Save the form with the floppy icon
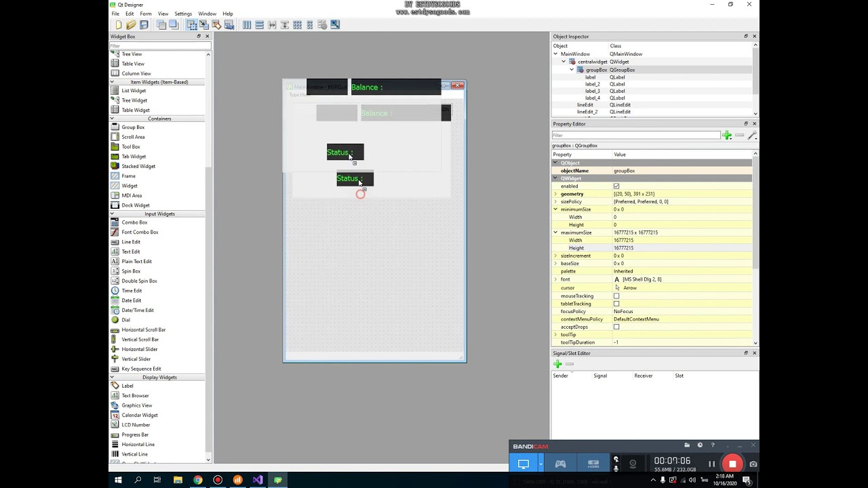Screen dimensions: 868x488 144,25
